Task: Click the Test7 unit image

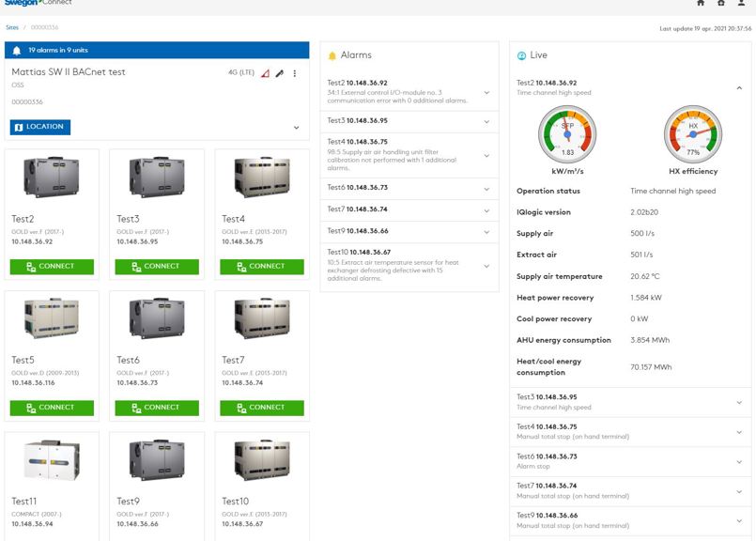Action: (x=262, y=317)
